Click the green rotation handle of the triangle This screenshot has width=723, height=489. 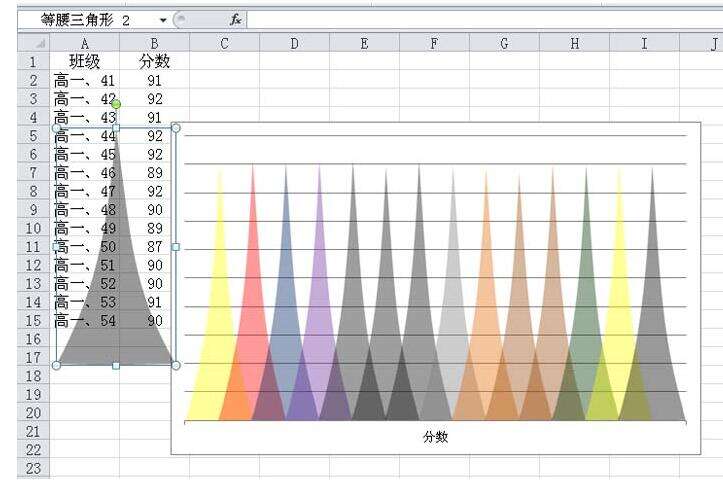116,104
